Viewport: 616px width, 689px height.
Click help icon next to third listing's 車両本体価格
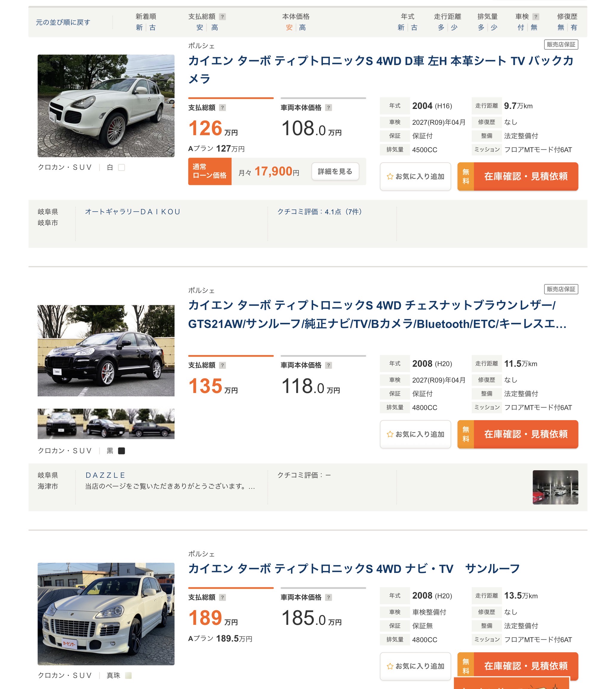(x=328, y=597)
